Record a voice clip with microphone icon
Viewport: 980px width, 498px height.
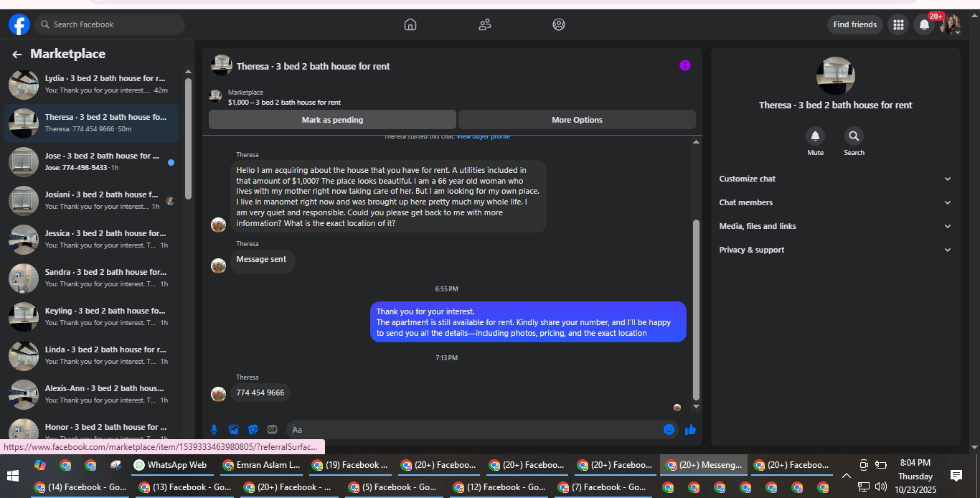(x=214, y=429)
